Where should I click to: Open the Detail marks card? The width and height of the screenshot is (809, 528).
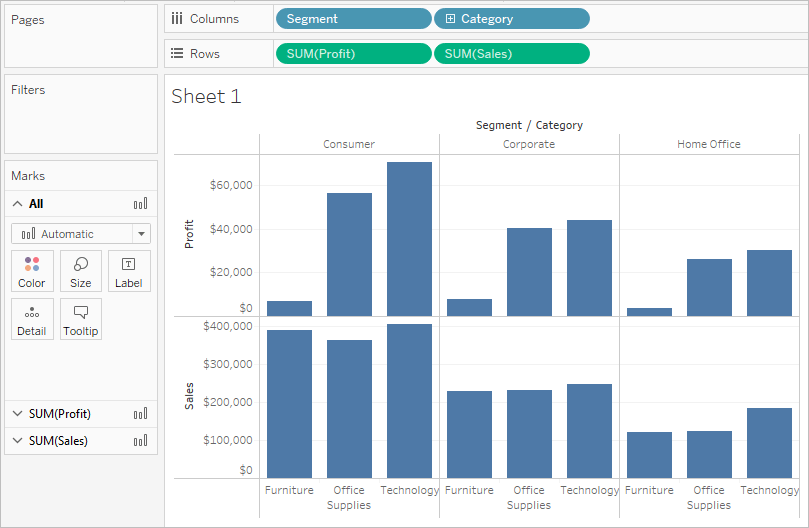click(x=32, y=319)
